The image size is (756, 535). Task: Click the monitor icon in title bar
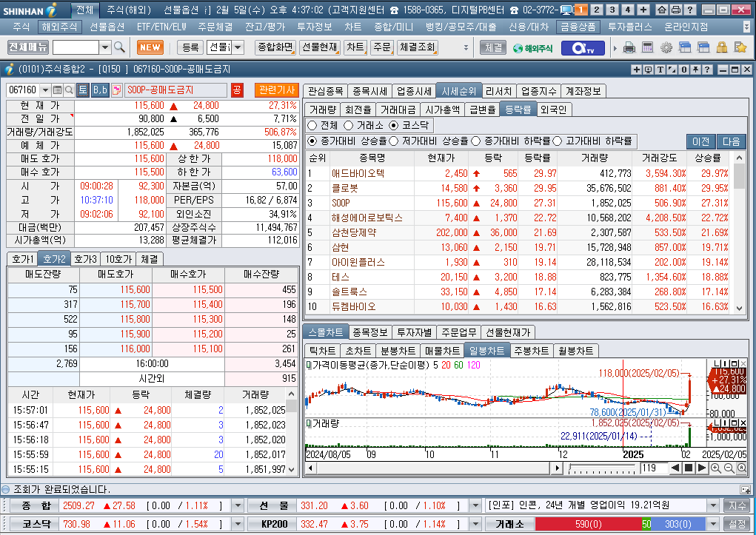567,10
